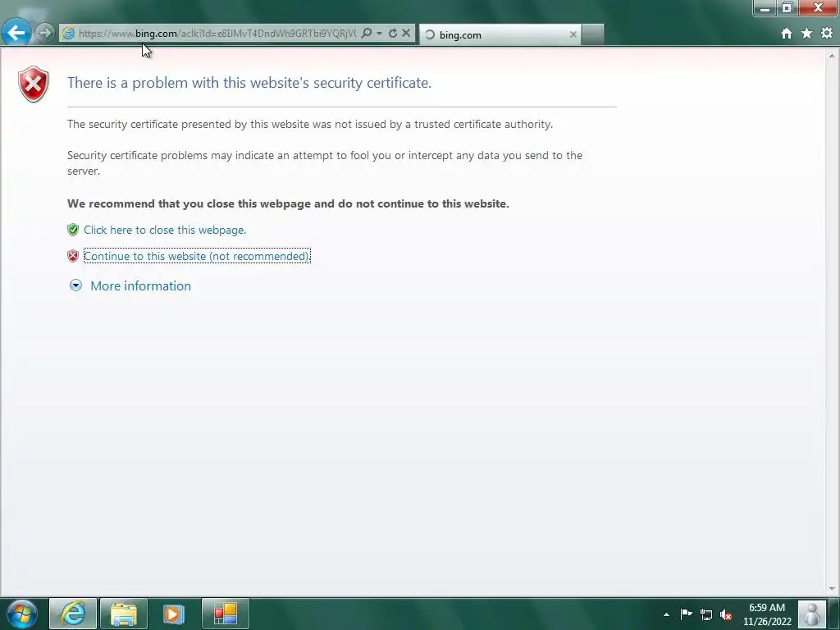The width and height of the screenshot is (840, 630).
Task: Open the clock showing 6:59 AM
Action: 767,614
